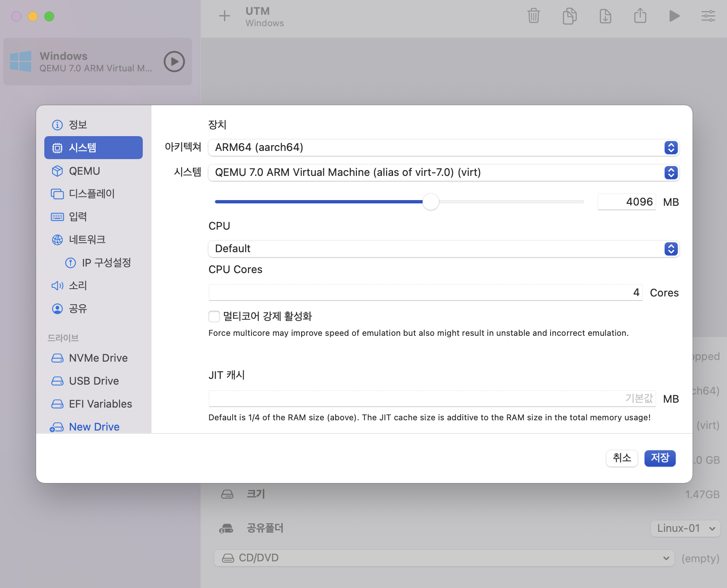Click the share icon in UTM toolbar
This screenshot has height=588, width=727.
(640, 16)
